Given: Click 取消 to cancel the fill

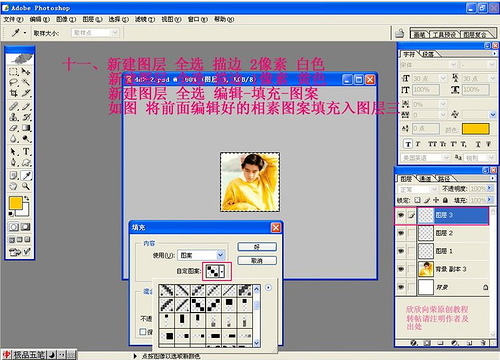Looking at the screenshot, I should click(x=257, y=261).
